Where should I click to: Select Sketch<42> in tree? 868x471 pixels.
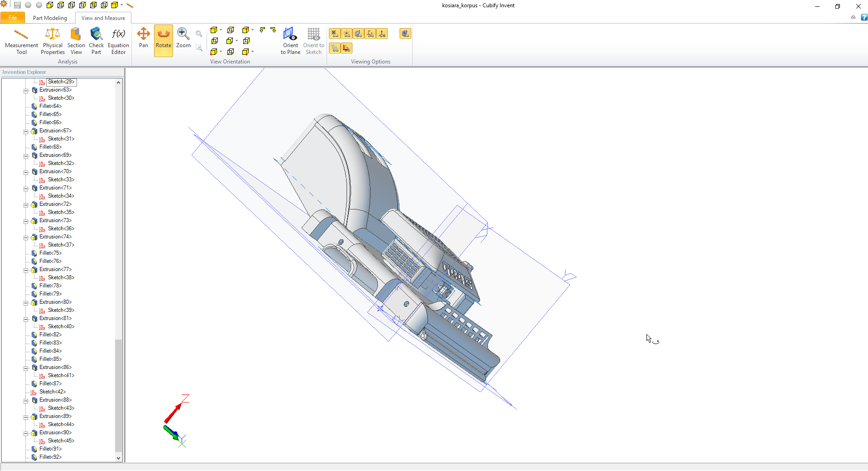click(52, 392)
